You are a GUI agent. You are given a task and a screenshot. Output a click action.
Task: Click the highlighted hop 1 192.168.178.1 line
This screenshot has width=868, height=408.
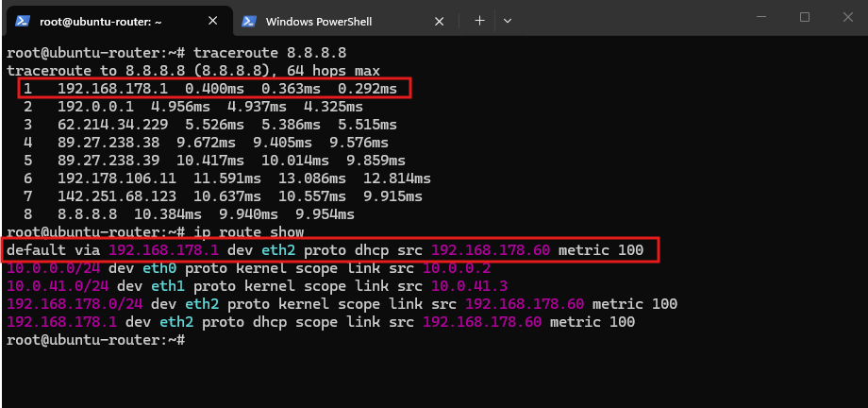point(213,89)
